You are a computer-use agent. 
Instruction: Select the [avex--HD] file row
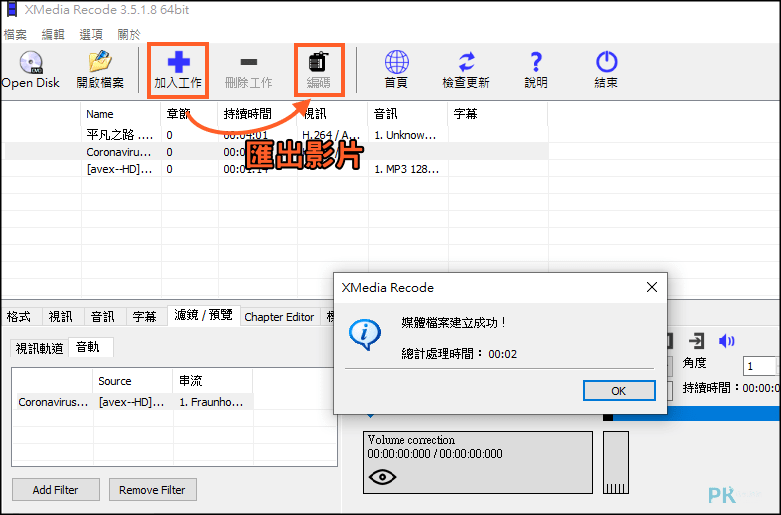pos(276,169)
